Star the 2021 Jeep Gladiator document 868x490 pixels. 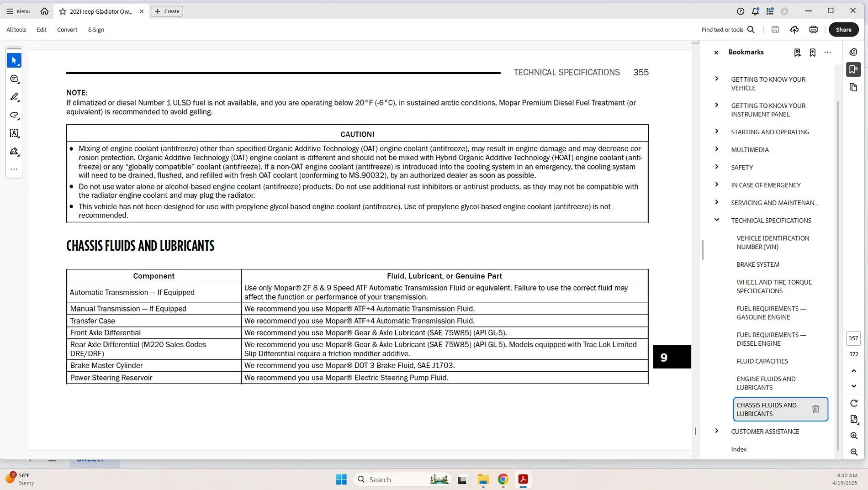coord(63,11)
